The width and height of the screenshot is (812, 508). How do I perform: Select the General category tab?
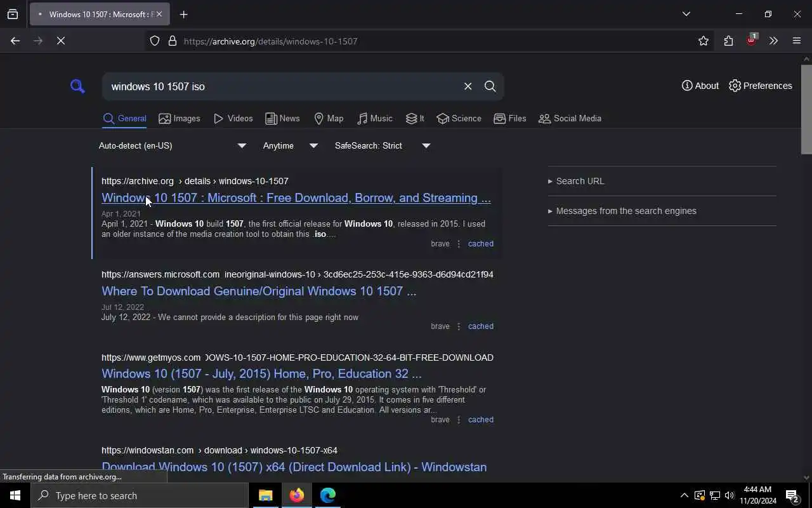125,119
